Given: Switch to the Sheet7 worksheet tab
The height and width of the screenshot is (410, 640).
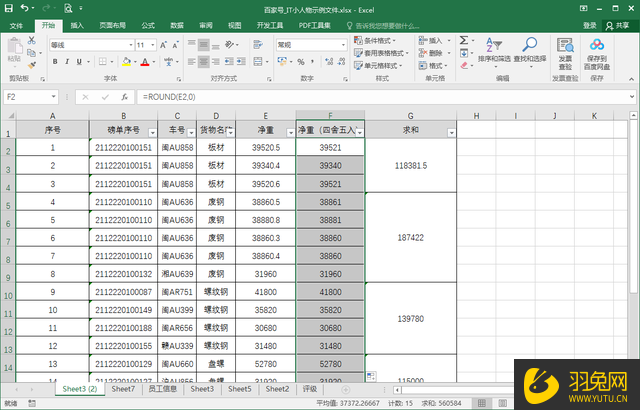Looking at the screenshot, I should (x=123, y=389).
